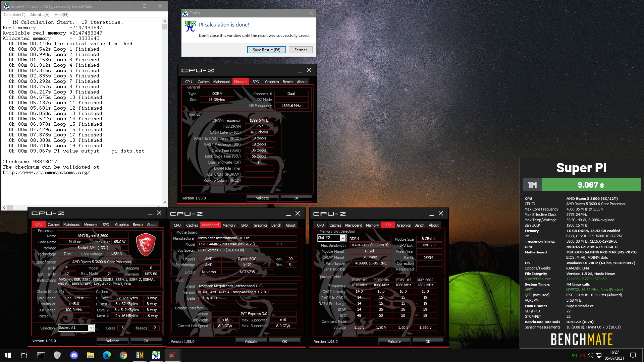Click Save Result (F6) button
This screenshot has height=362, width=644.
pos(266,50)
